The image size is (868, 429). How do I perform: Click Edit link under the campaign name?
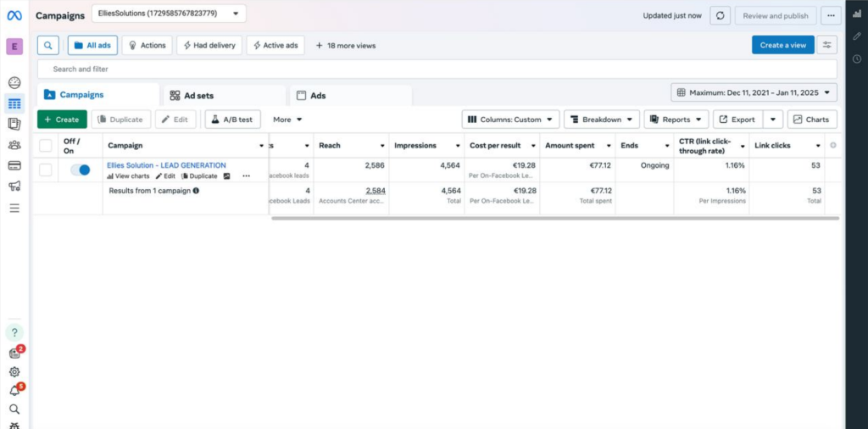coord(165,176)
